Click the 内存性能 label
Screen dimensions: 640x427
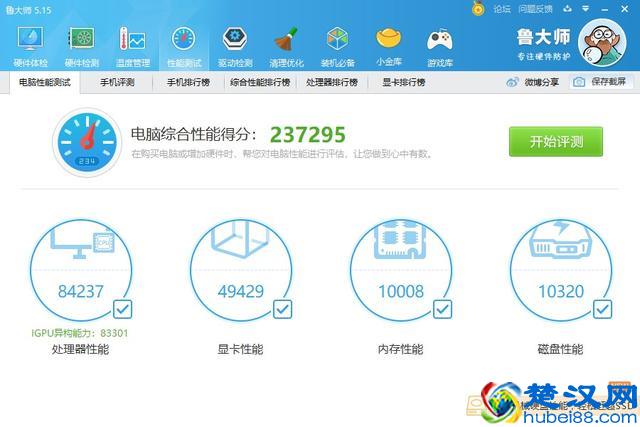(x=400, y=349)
